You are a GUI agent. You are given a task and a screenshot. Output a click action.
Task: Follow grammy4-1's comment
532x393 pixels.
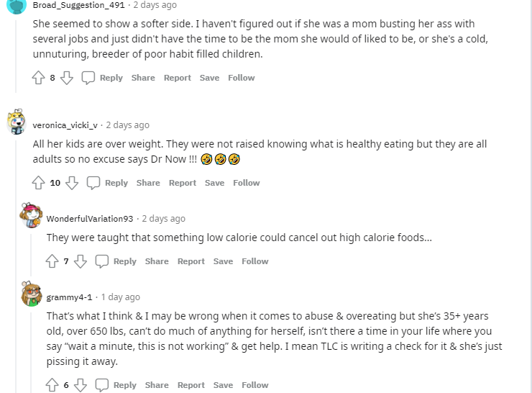point(255,385)
